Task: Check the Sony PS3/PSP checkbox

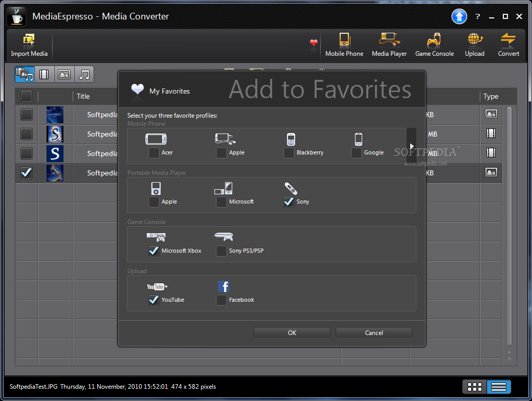Action: (221, 251)
